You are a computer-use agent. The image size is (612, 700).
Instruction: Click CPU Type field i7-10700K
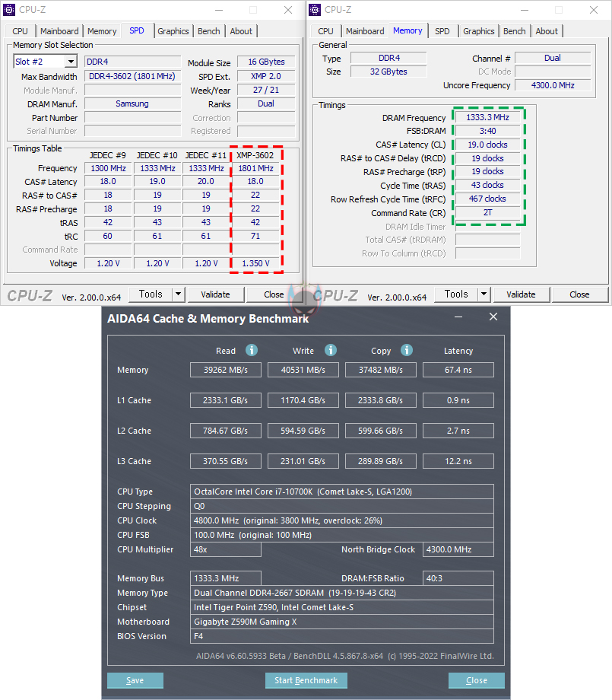pyautogui.click(x=341, y=492)
